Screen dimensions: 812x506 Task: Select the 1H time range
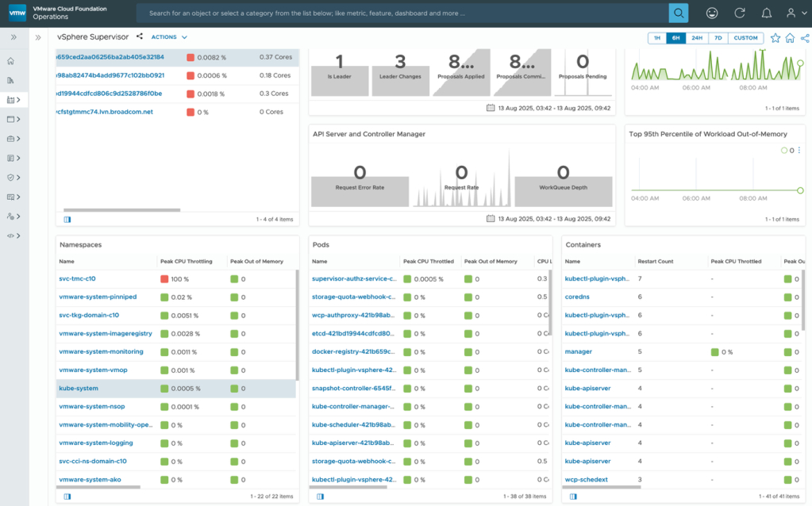(x=656, y=38)
